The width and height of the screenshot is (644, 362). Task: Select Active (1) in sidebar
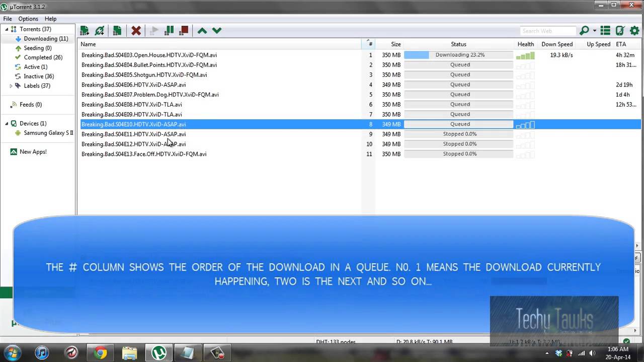tap(36, 67)
